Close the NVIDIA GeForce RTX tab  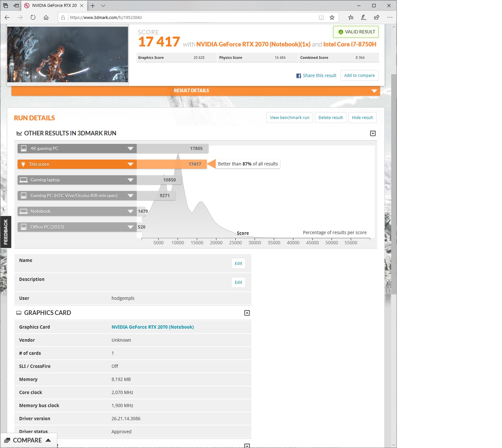(x=82, y=6)
